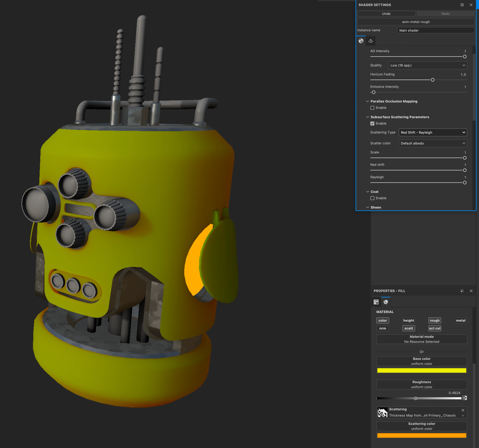Remove the Scattering thickness map resource

click(463, 410)
